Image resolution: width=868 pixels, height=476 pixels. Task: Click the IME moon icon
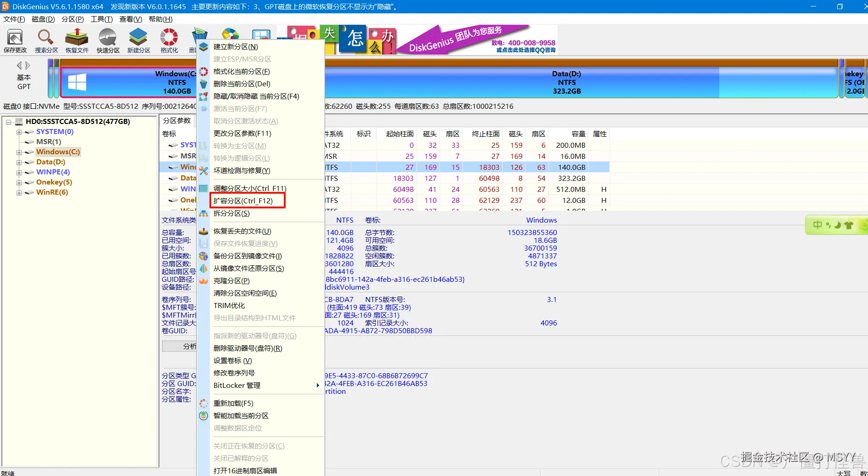[838, 225]
